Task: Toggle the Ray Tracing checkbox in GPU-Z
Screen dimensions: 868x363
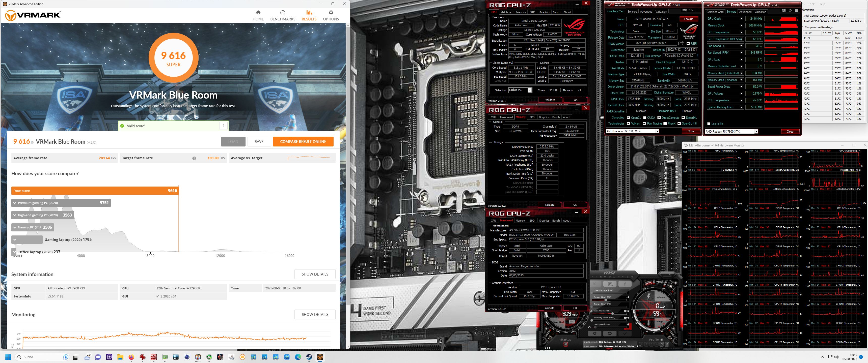Action: (645, 124)
